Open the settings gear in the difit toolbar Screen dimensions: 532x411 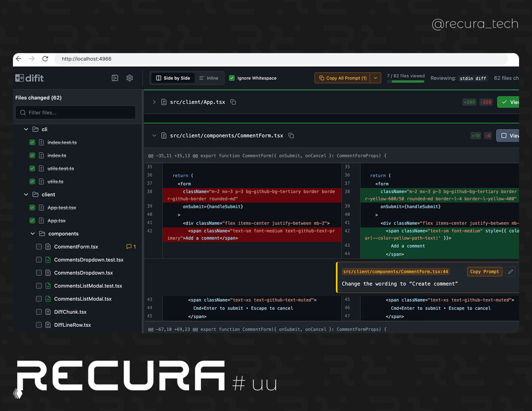click(129, 78)
